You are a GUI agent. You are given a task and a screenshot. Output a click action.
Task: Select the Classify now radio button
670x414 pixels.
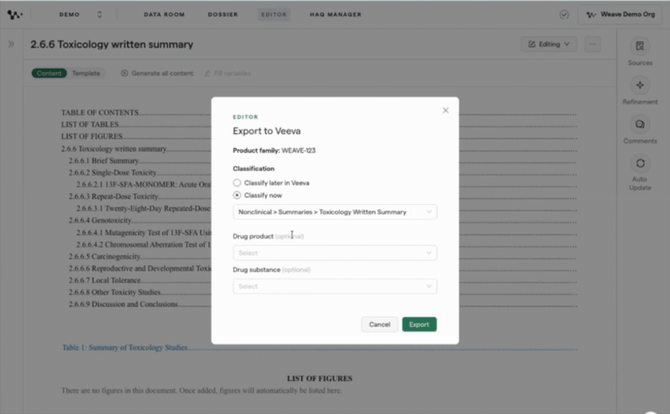tap(237, 195)
